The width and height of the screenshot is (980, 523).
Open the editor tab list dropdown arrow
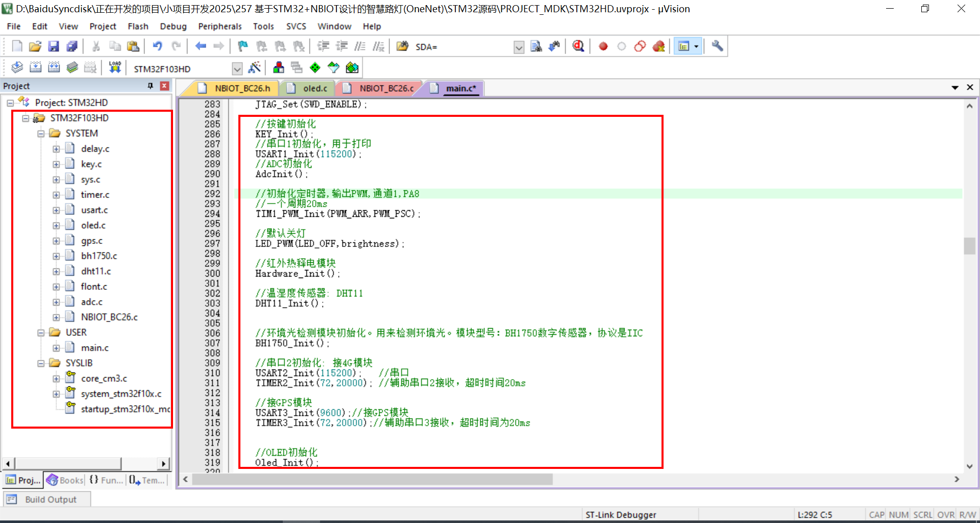954,88
